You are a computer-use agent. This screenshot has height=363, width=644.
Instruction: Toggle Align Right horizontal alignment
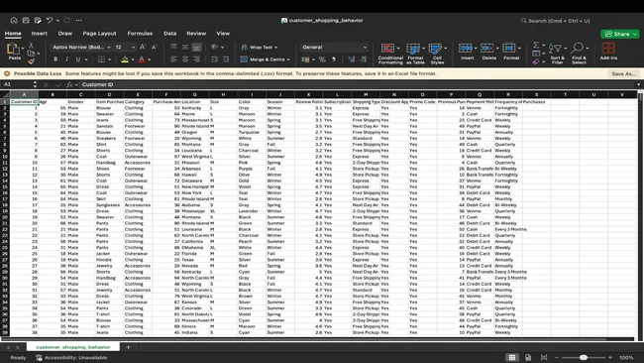click(x=197, y=60)
